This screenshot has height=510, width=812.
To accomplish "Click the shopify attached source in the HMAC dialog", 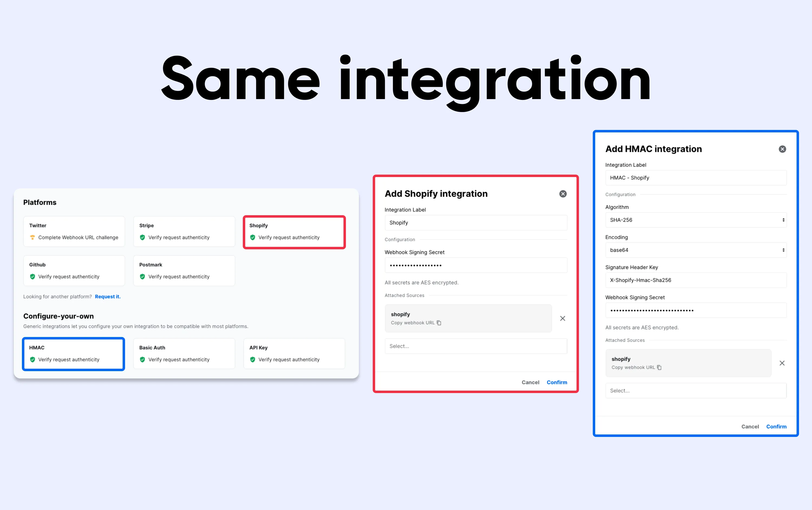I will pyautogui.click(x=688, y=363).
